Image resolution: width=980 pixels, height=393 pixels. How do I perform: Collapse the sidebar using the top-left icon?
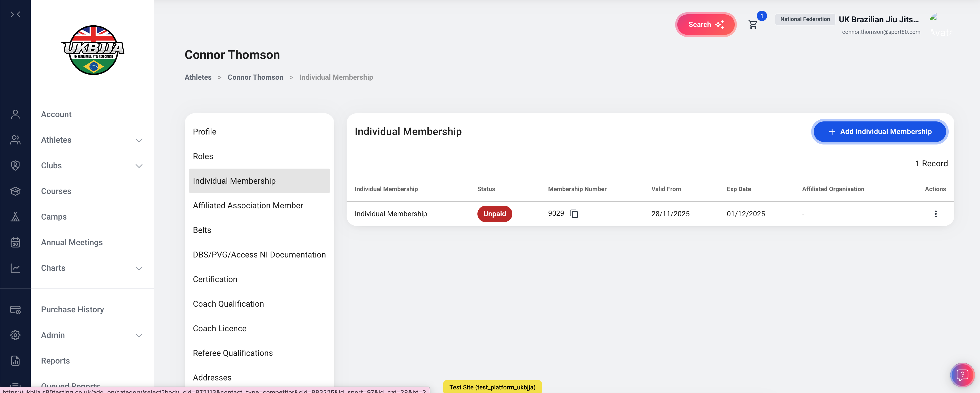click(15, 14)
